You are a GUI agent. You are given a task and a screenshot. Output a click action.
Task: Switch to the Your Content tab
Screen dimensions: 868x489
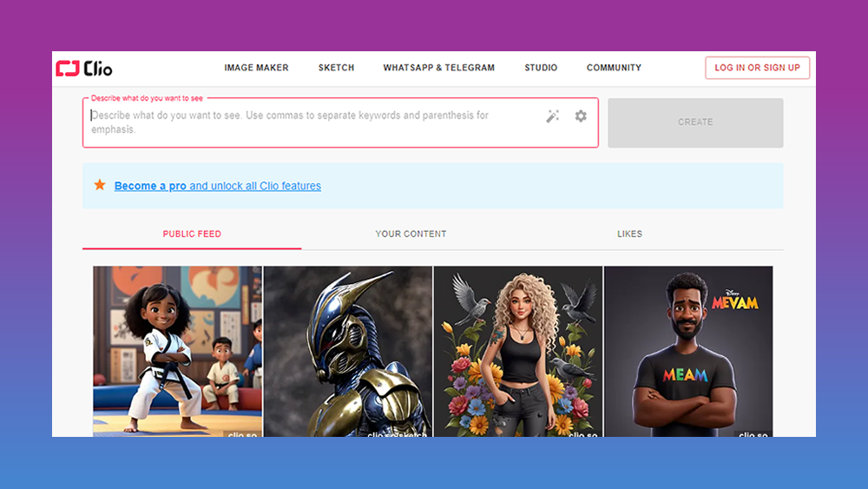coord(411,234)
